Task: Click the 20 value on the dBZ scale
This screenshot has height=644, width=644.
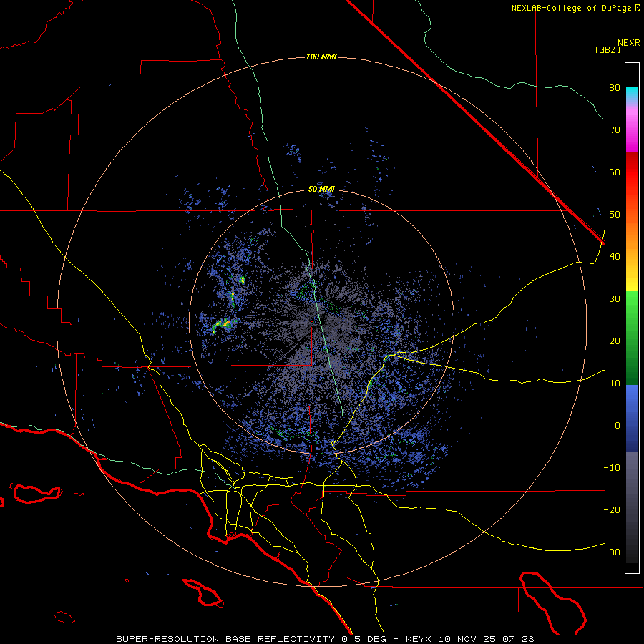Action: pyautogui.click(x=615, y=342)
